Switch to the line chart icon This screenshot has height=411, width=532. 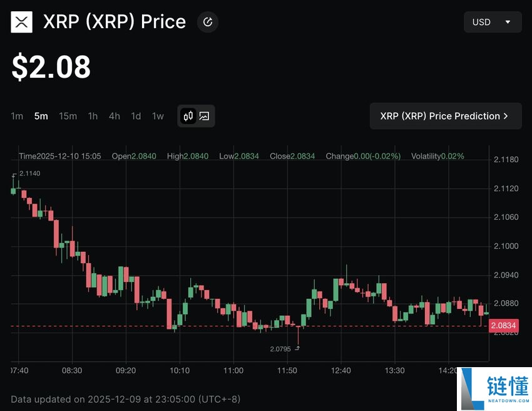point(205,115)
